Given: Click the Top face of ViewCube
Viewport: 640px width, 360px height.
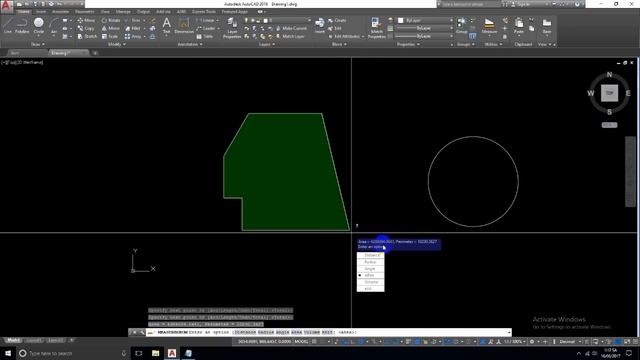Looking at the screenshot, I should coord(609,93).
